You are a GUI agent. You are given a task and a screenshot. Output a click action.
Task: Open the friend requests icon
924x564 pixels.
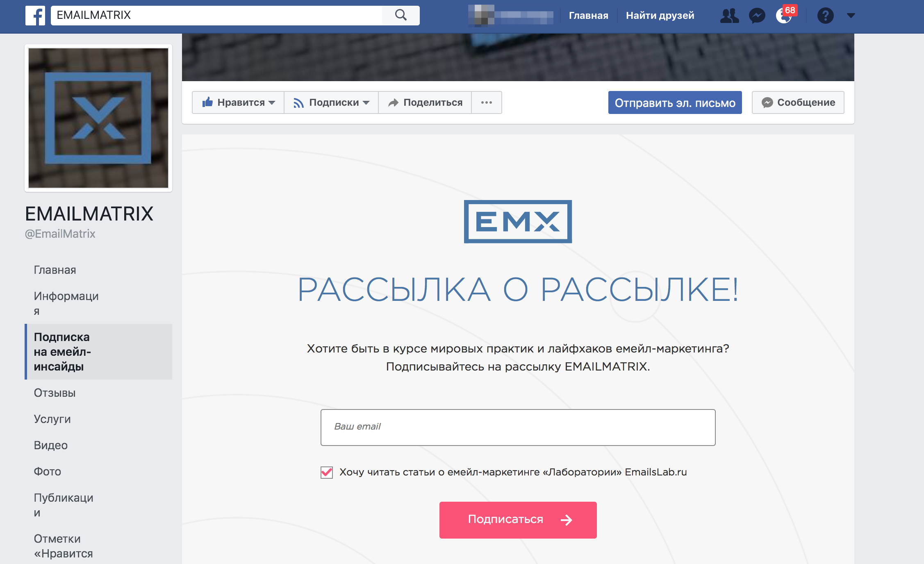point(729,16)
